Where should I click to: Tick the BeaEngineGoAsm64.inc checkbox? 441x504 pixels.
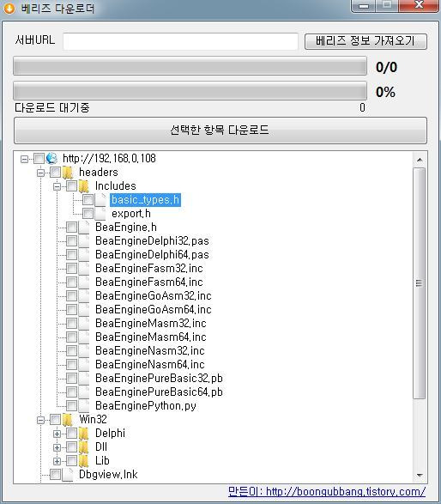coord(71,310)
